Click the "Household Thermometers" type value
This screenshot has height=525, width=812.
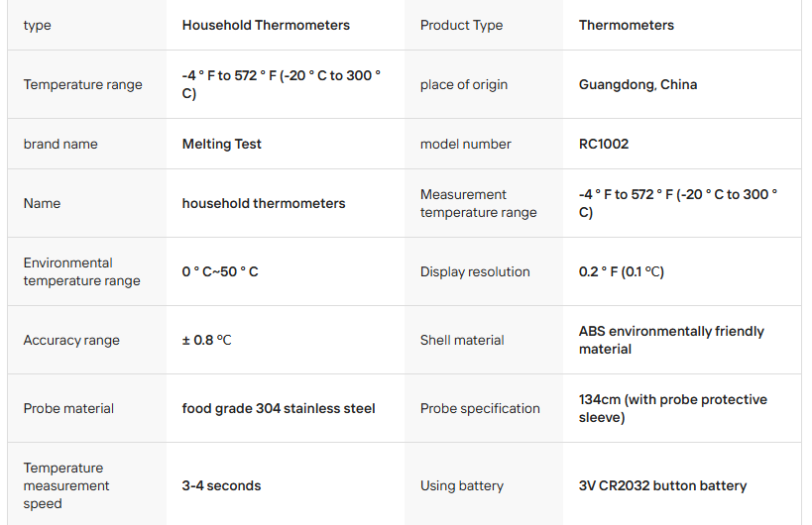[x=266, y=26]
